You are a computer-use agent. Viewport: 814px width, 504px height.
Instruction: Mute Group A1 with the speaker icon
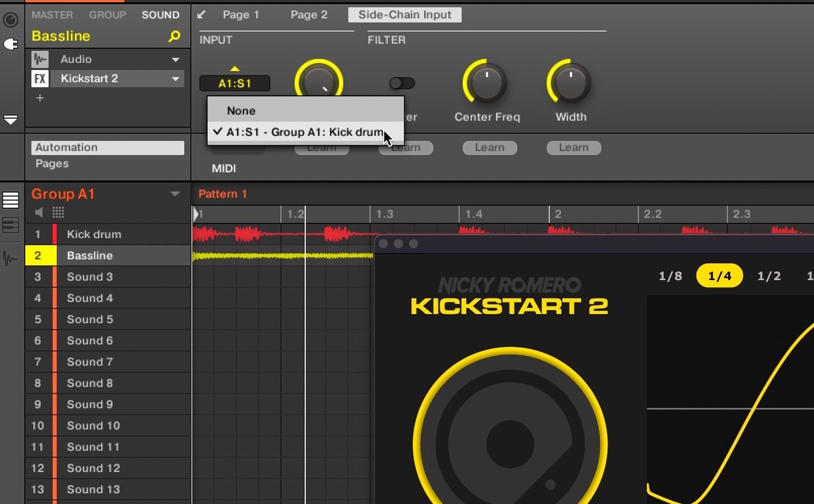pyautogui.click(x=39, y=212)
